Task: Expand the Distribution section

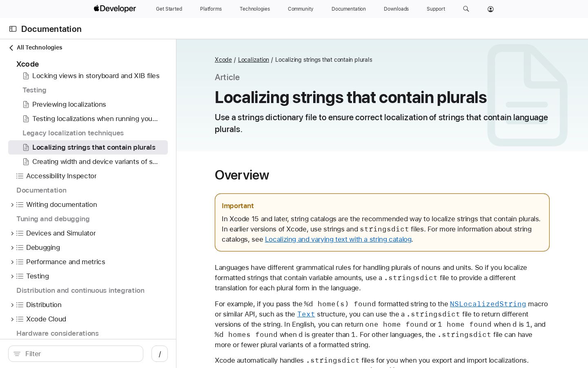Action: [12, 305]
